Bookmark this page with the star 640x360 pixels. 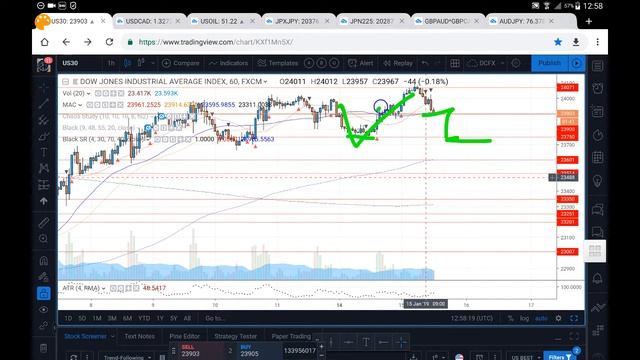(x=558, y=42)
